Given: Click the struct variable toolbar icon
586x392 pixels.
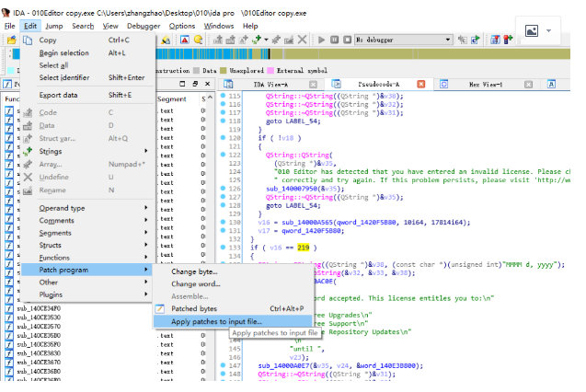Looking at the screenshot, I should pyautogui.click(x=244, y=40).
